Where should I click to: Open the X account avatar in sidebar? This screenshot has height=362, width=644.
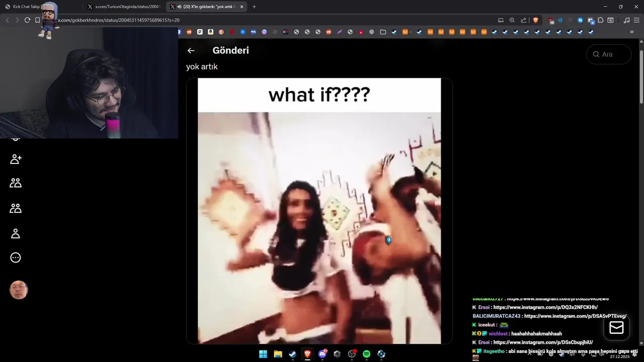coord(19,290)
